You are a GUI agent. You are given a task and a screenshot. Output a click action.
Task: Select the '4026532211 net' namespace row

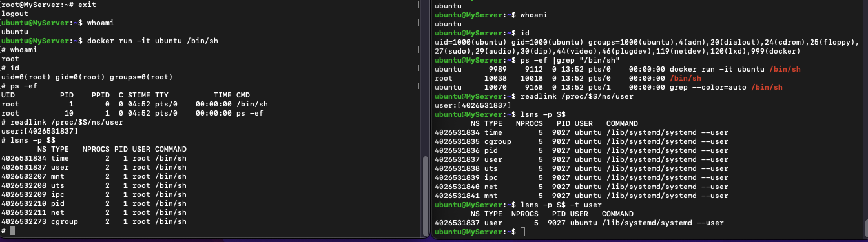tap(94, 212)
